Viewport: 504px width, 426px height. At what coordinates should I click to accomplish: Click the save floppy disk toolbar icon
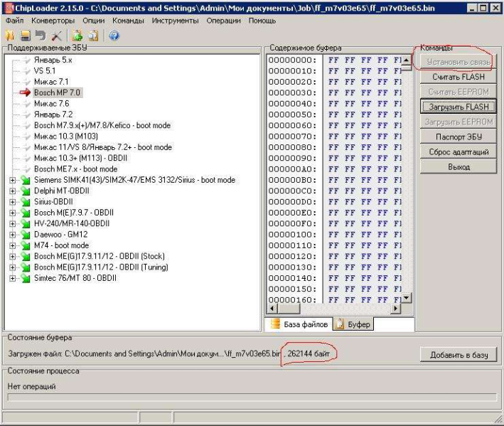click(x=26, y=36)
